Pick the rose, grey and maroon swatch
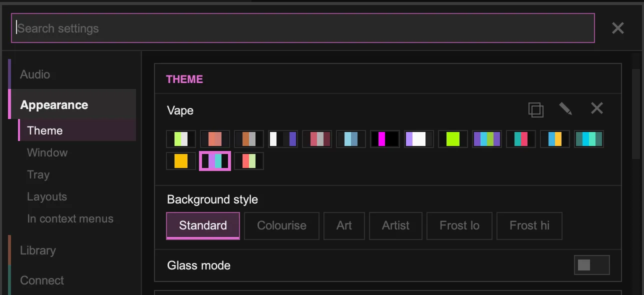Image resolution: width=644 pixels, height=295 pixels. click(317, 139)
